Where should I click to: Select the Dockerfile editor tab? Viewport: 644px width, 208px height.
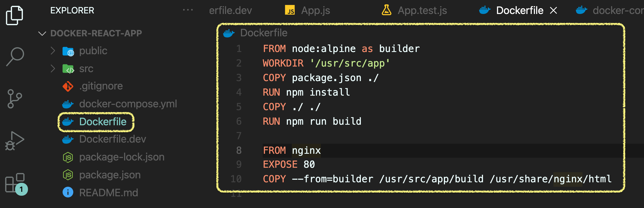(520, 11)
